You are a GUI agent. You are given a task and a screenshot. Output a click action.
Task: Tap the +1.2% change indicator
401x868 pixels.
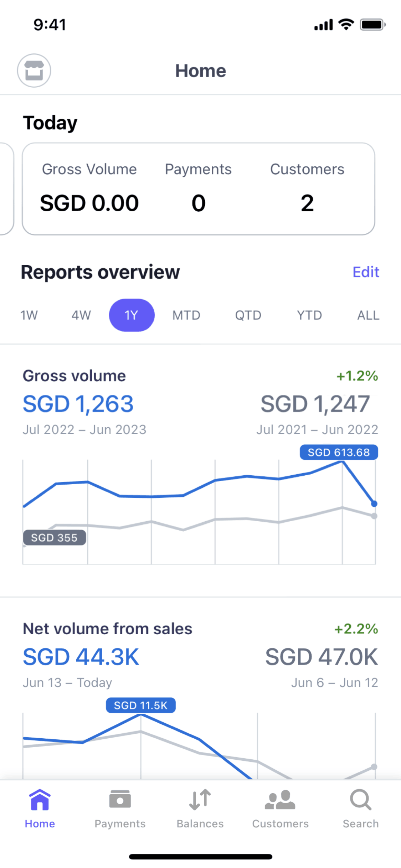(357, 376)
